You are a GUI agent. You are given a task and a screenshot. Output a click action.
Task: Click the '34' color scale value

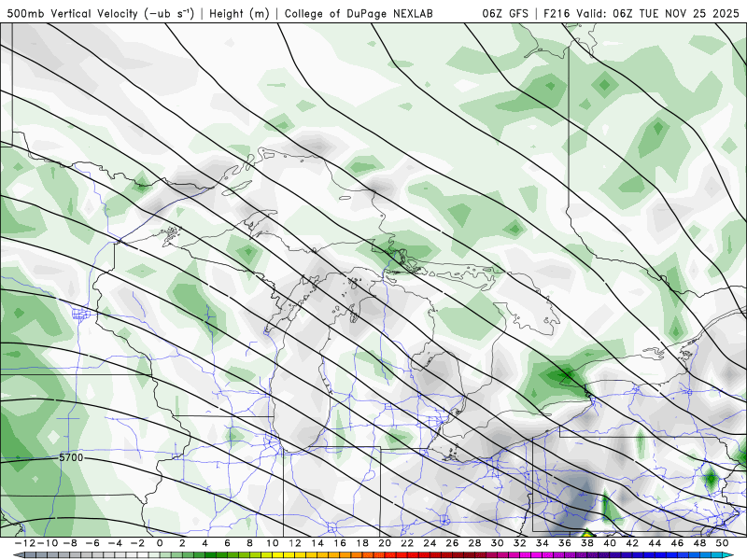543,543
